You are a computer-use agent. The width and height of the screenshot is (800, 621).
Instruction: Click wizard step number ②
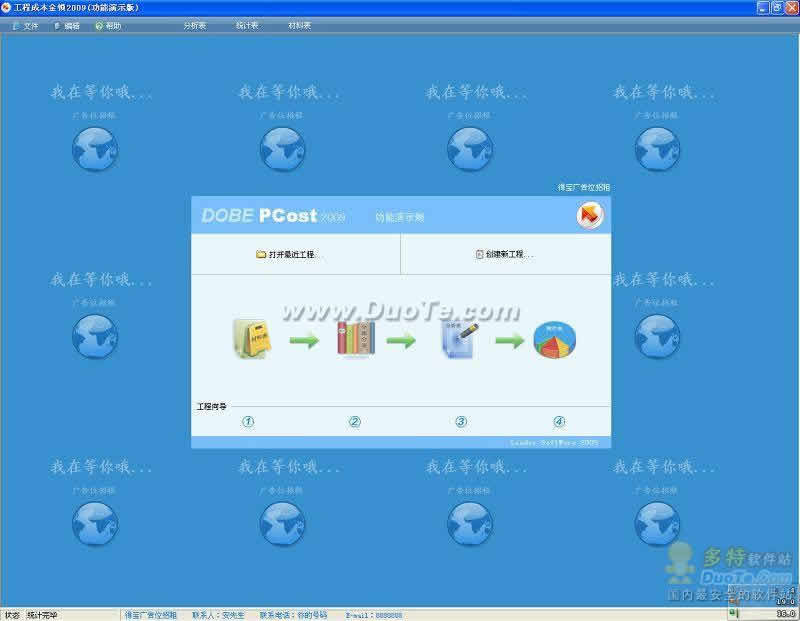355,421
